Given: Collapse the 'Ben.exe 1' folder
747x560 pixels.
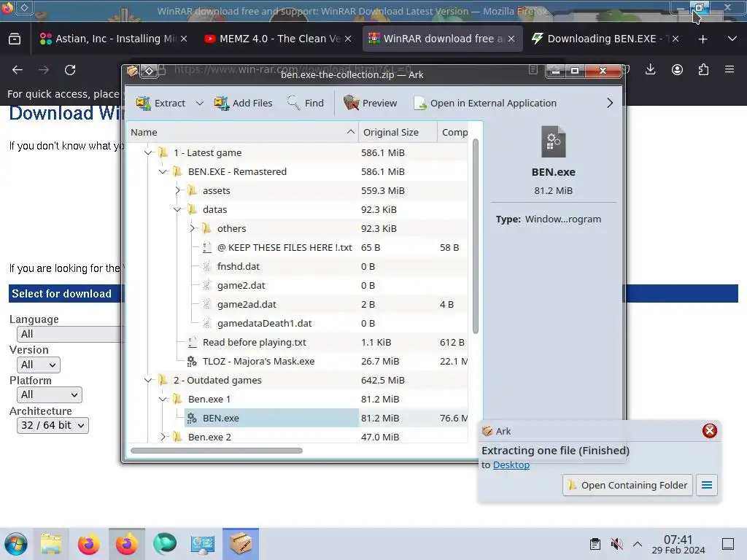Looking at the screenshot, I should point(163,399).
